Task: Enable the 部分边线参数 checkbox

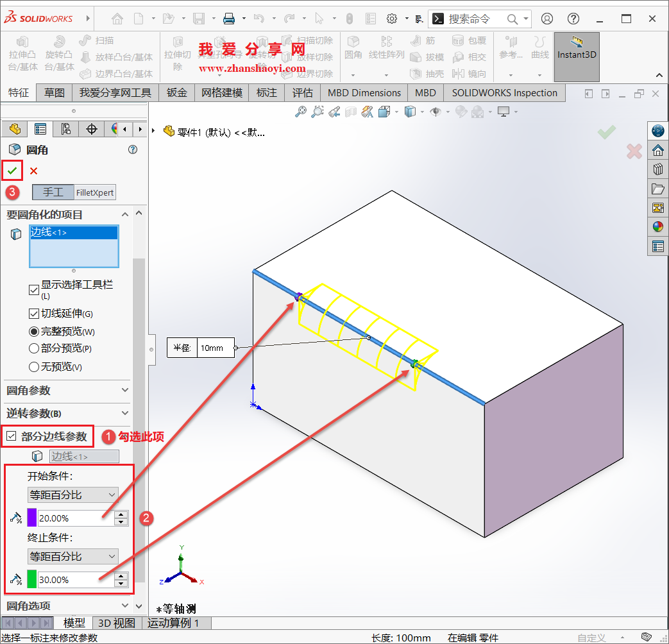Action: [13, 436]
